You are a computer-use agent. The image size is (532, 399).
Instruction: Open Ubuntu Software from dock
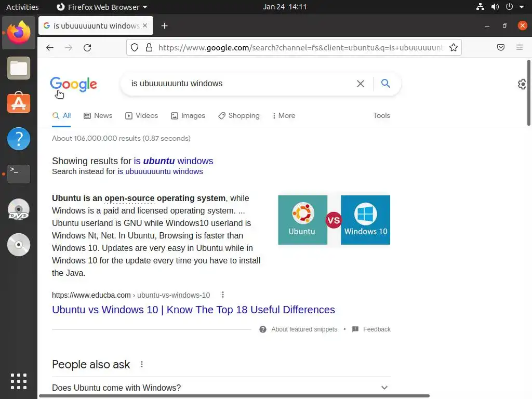pyautogui.click(x=19, y=103)
